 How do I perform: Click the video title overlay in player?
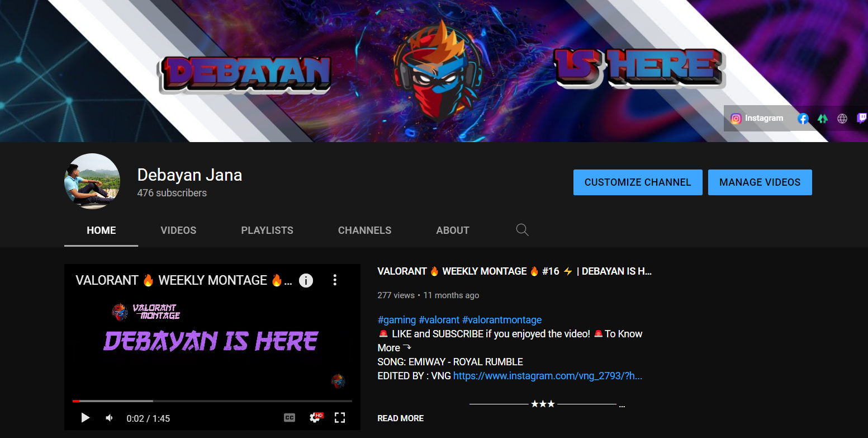[184, 280]
